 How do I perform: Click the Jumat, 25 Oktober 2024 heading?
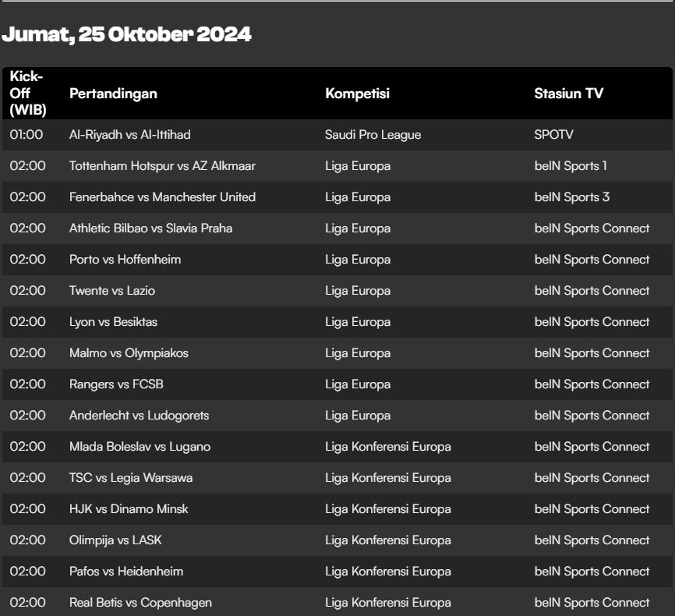click(126, 34)
